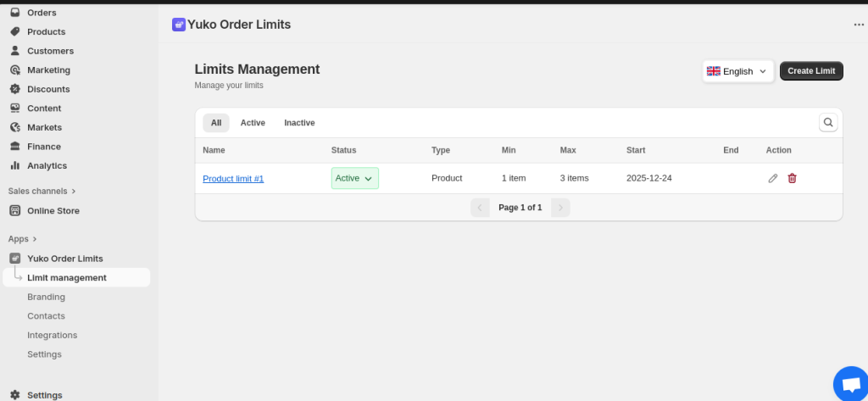Click the Customers person icon
Screen dimensions: 868x401
pos(15,50)
